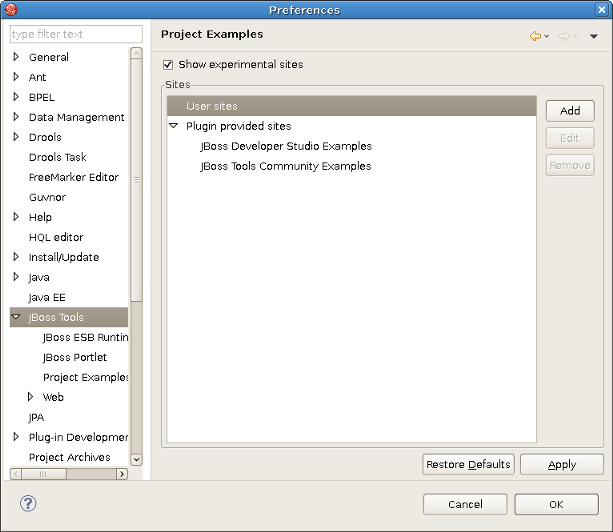The image size is (613, 532).
Task: Select JBoss Developer Studio Examples site
Action: 285,146
